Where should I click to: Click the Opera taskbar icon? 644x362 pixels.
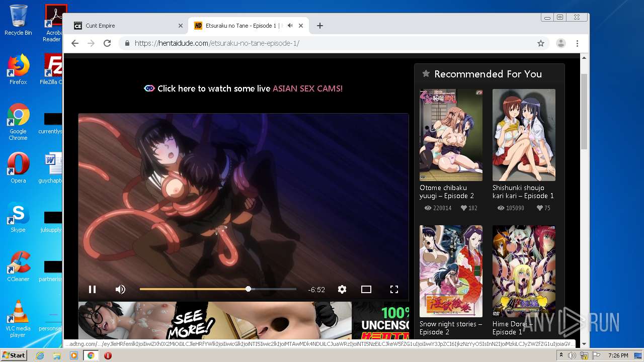[x=108, y=355]
